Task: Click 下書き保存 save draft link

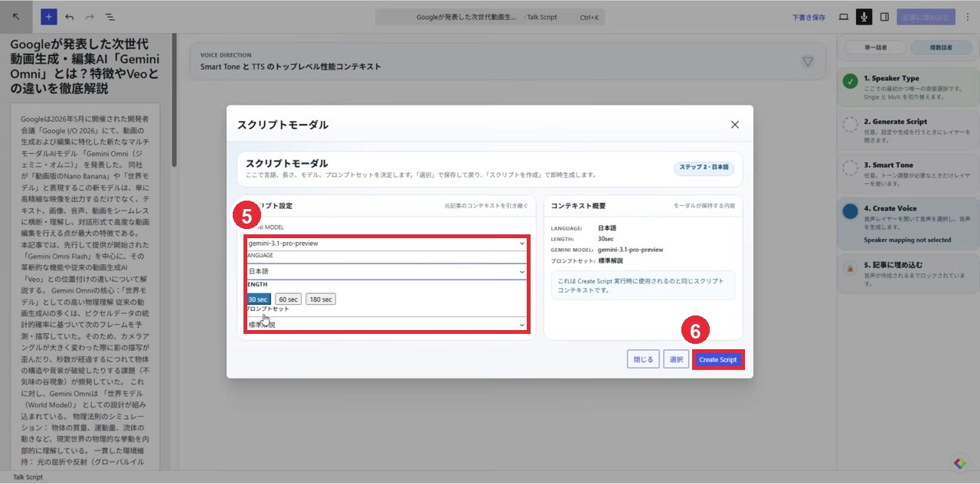Action: pos(808,17)
